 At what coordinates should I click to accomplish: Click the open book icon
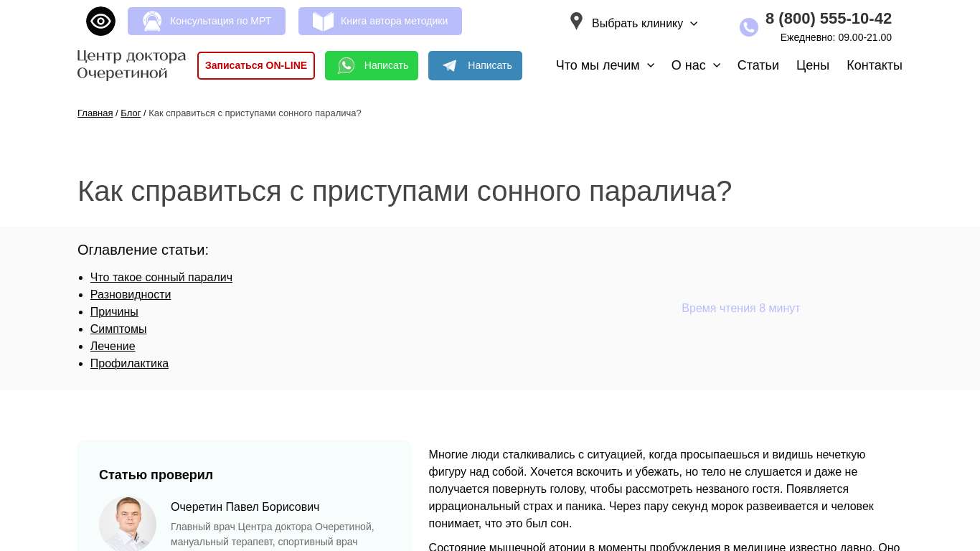(323, 22)
